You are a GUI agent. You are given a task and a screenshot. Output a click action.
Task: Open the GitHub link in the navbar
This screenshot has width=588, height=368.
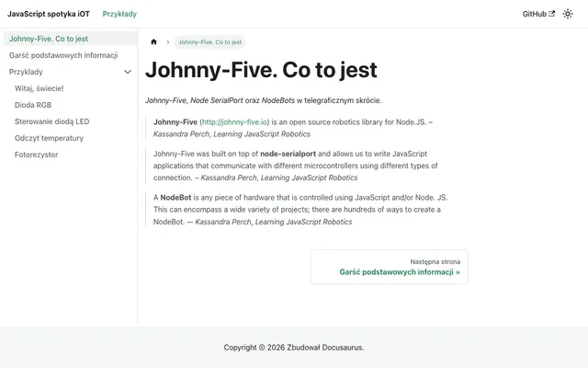[538, 14]
